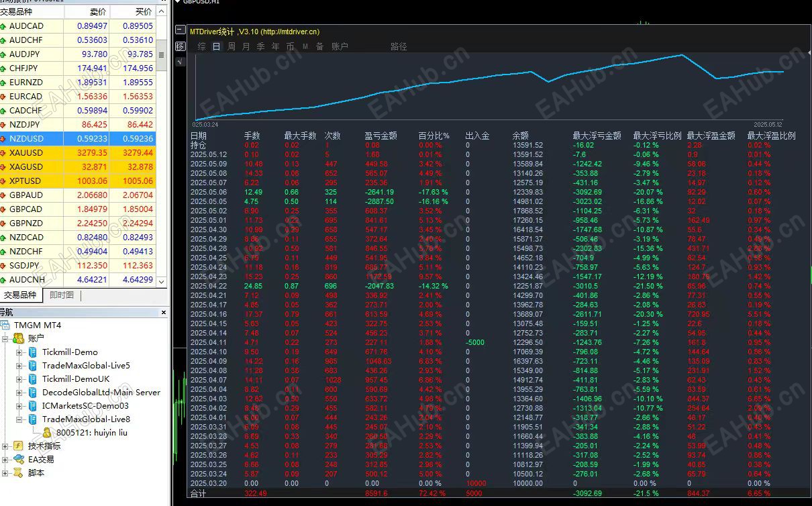This screenshot has height=506, width=812.
Task: Click the AUDJPY up-arrow icon
Action: point(3,54)
